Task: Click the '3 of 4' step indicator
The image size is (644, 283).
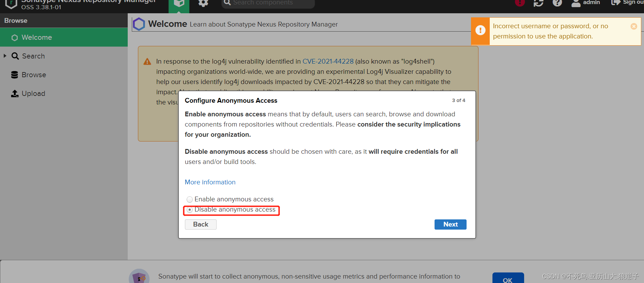Action: [x=458, y=100]
